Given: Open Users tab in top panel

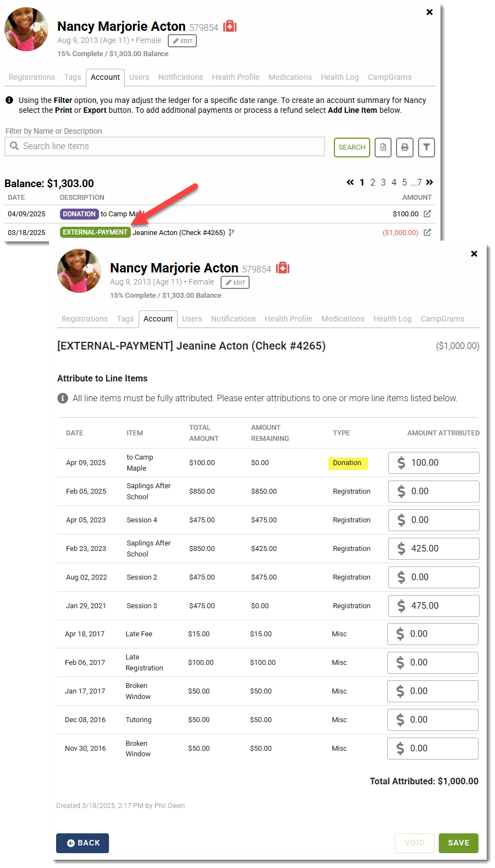Looking at the screenshot, I should coord(139,77).
